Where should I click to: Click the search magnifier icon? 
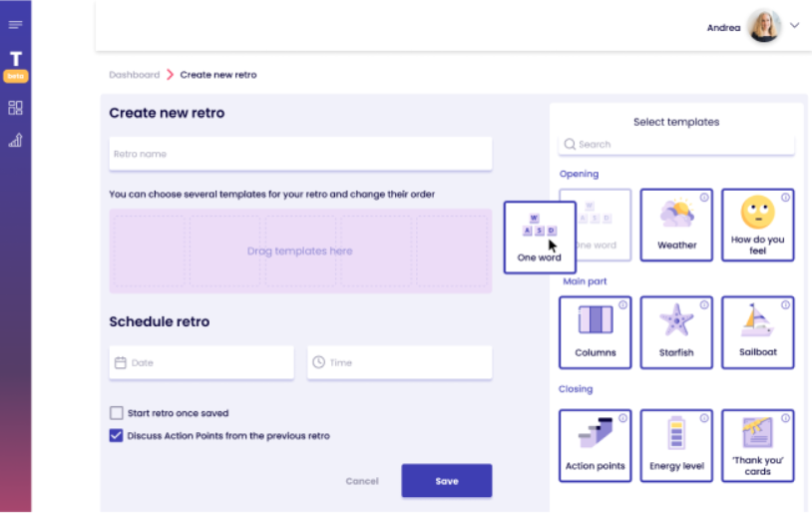coord(570,144)
